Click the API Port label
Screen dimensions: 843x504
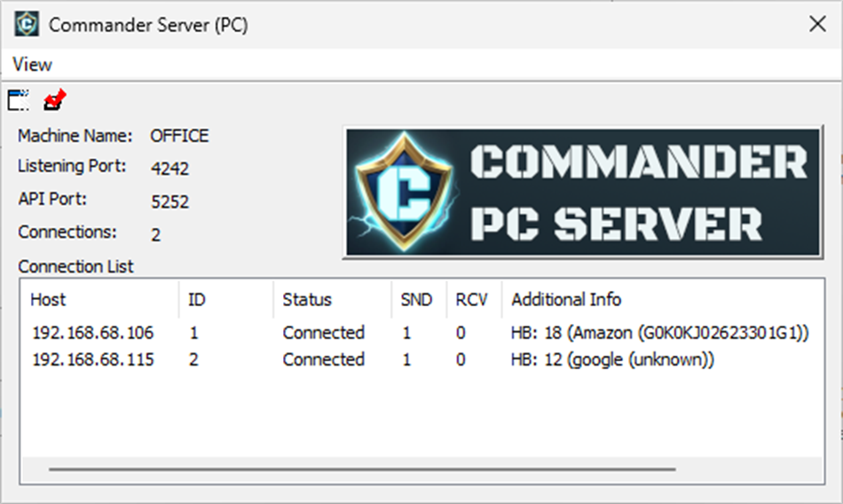coord(52,199)
